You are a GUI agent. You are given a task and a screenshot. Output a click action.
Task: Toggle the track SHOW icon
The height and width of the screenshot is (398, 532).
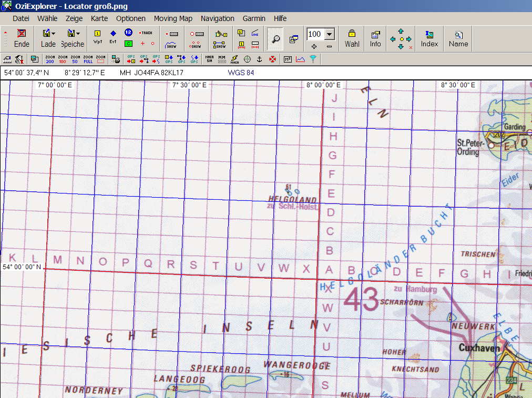pos(171,45)
